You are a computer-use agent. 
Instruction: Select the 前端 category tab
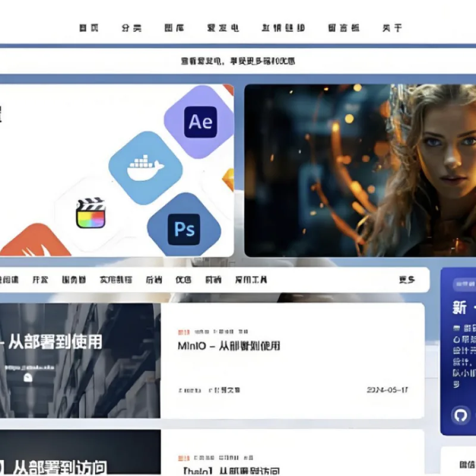tap(213, 280)
